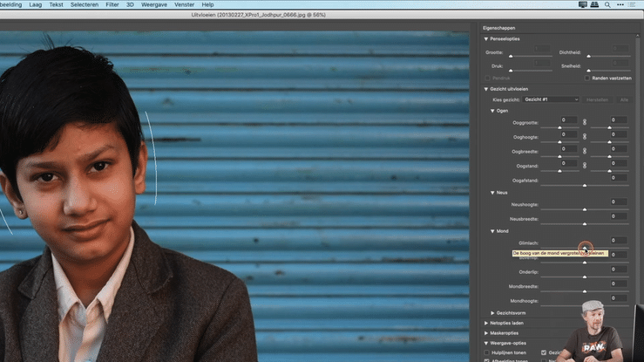Collapse the Gezicht uitvloeien section
Screen dimensions: 644x362
(x=486, y=89)
